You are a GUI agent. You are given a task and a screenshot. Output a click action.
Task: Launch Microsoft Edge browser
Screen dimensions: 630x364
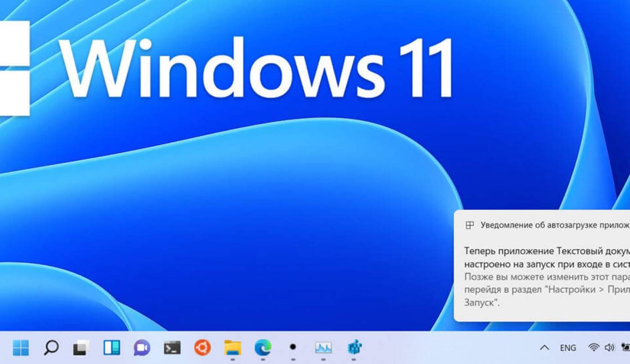tap(263, 347)
